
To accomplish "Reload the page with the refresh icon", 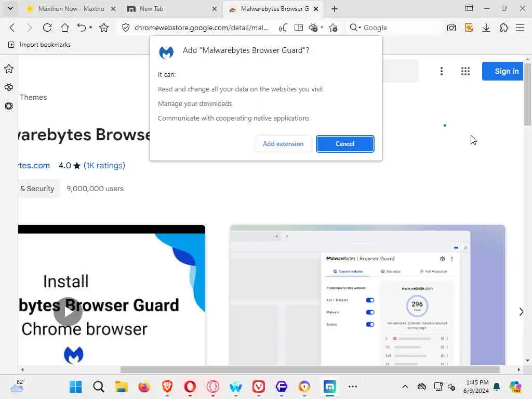I will coord(47,28).
